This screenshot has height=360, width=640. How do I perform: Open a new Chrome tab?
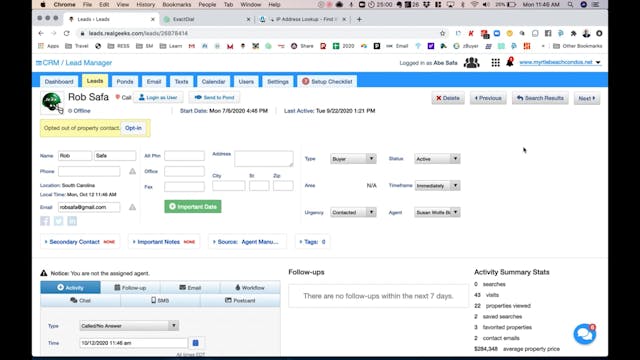tap(359, 19)
